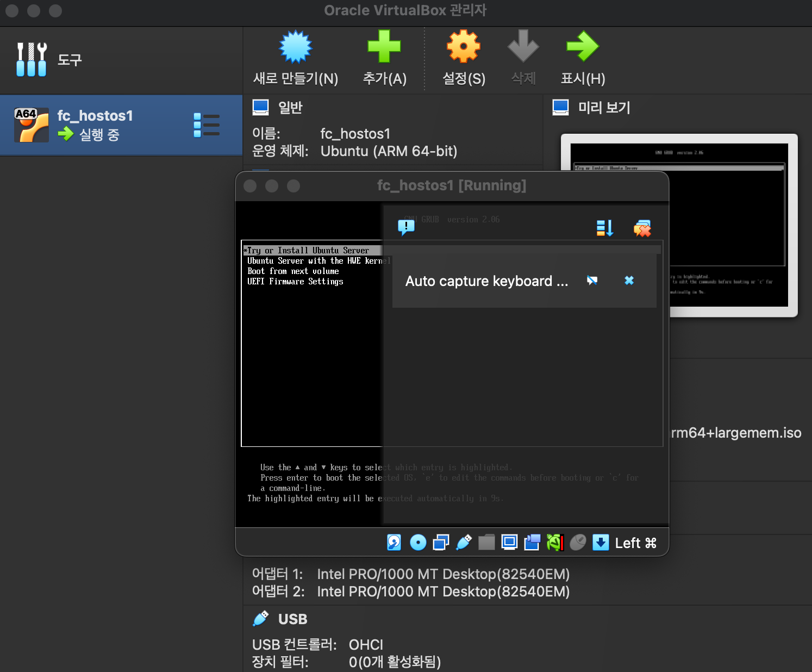Click the 새로 만들기(N) new VM icon
Viewport: 812px width, 672px height.
point(295,47)
